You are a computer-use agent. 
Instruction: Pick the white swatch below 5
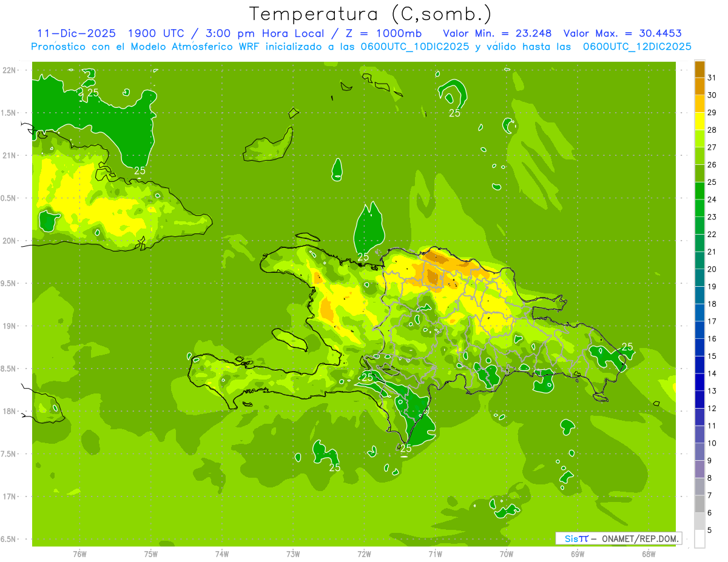[x=699, y=539]
